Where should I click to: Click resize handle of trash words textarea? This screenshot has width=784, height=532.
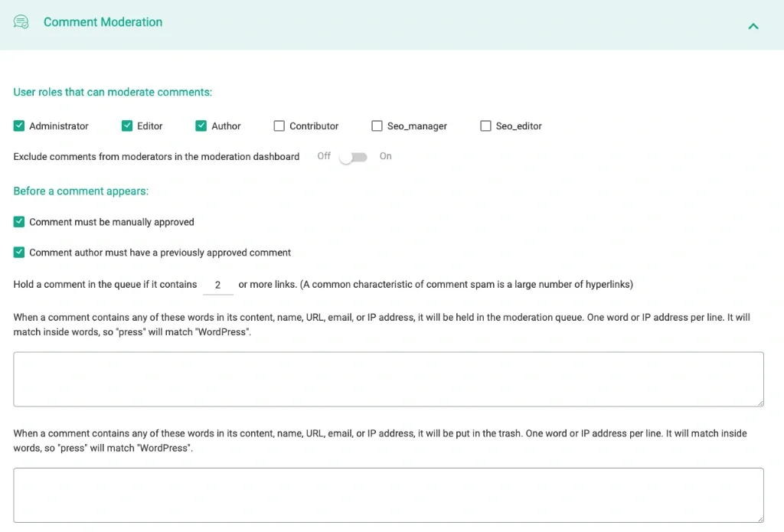pos(759,518)
